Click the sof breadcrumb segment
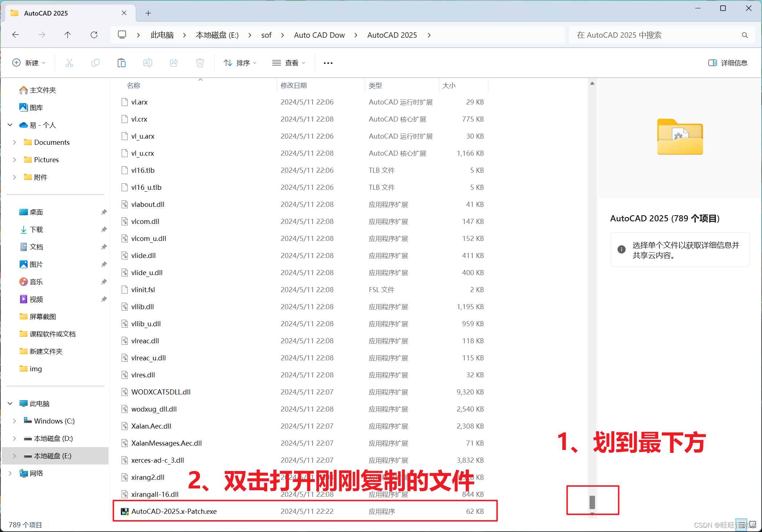 [x=266, y=35]
